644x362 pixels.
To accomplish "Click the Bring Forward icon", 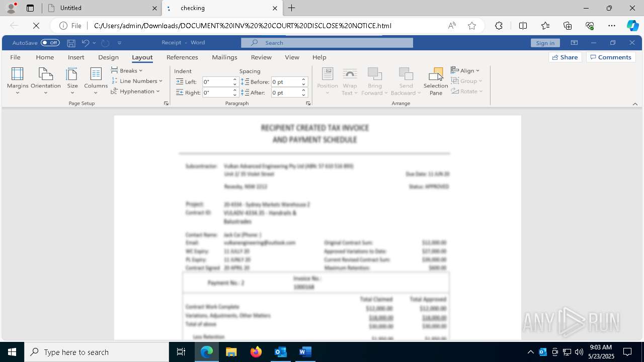I will (375, 74).
